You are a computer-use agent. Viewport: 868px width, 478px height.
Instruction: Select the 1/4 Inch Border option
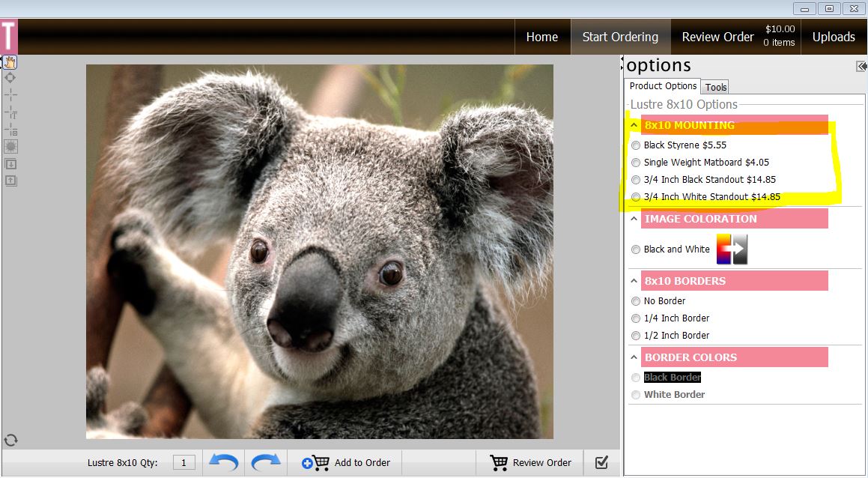point(636,318)
